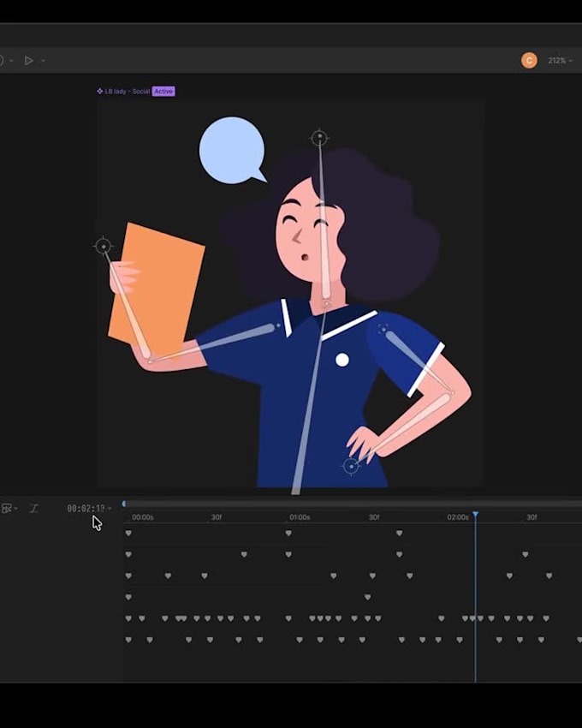Click the Play button in the top toolbar

click(29, 60)
